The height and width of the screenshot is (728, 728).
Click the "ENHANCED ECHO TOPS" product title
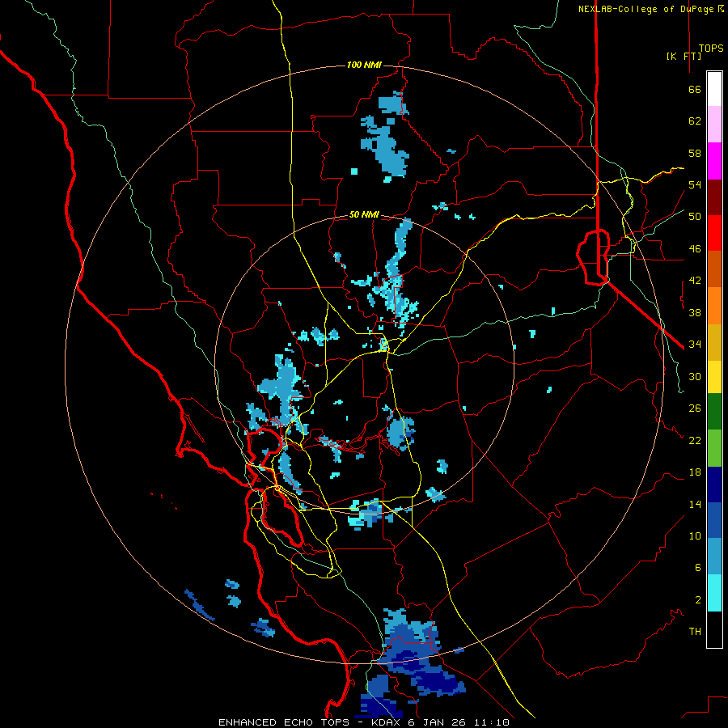point(284,722)
